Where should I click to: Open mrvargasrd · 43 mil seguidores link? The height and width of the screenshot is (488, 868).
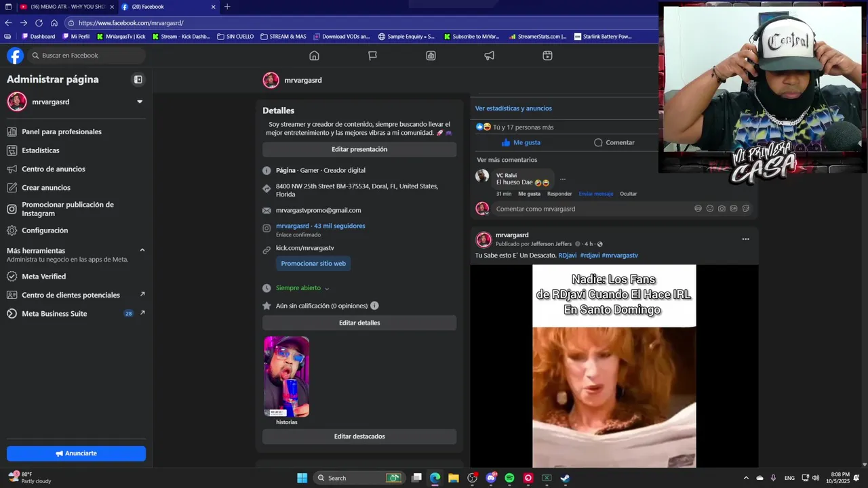pyautogui.click(x=320, y=226)
